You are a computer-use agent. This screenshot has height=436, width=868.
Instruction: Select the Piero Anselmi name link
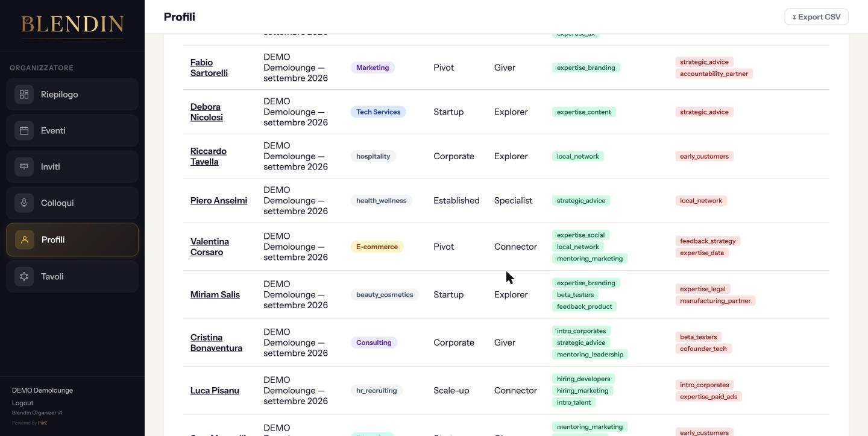click(219, 201)
